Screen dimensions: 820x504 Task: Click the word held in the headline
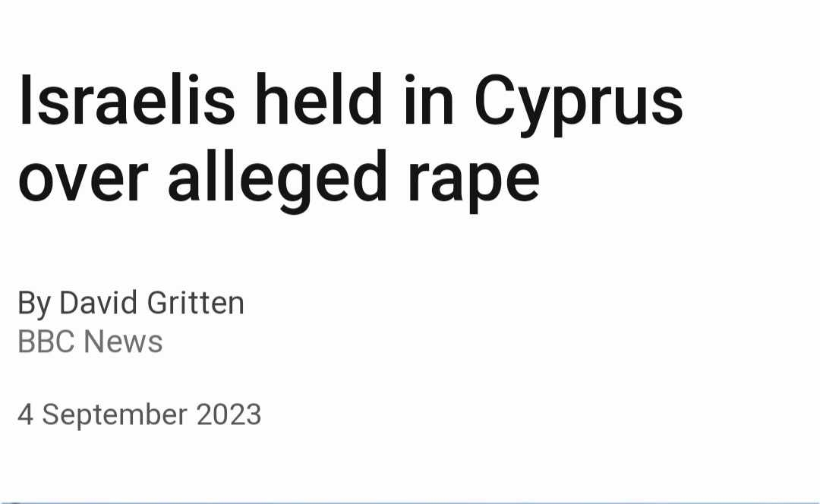(318, 99)
